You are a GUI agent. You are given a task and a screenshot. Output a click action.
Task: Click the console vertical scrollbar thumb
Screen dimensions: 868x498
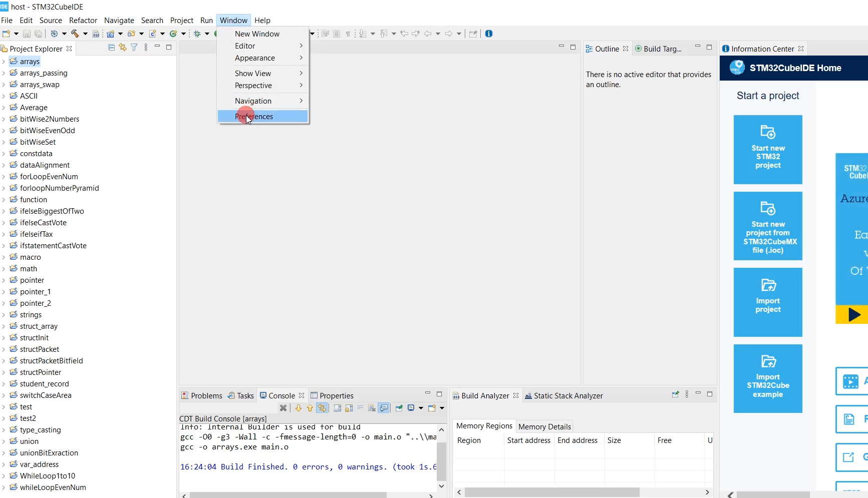pos(441,461)
